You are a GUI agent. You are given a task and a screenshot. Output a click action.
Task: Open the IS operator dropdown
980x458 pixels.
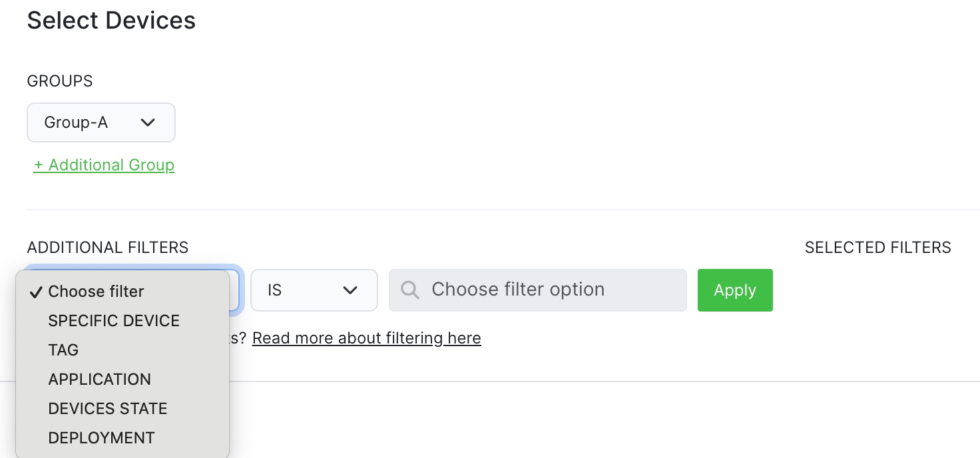314,290
